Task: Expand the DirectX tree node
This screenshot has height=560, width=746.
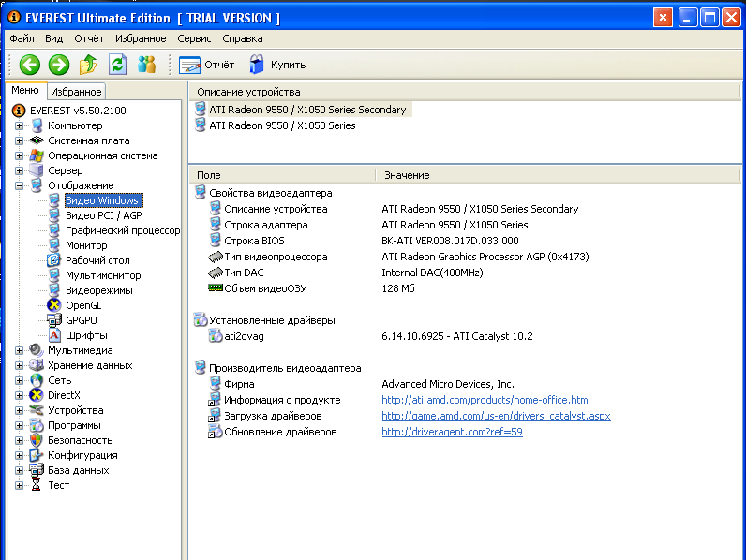Action: [20, 395]
